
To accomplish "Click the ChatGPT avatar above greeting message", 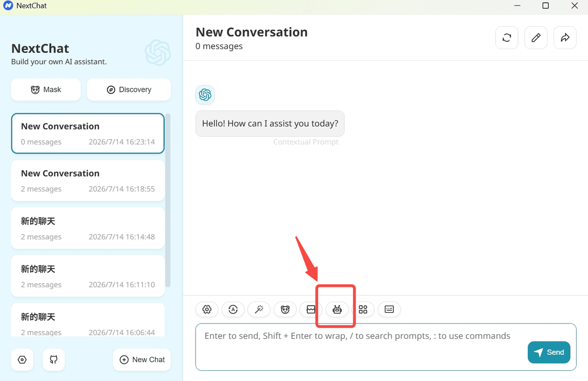I will (x=205, y=95).
